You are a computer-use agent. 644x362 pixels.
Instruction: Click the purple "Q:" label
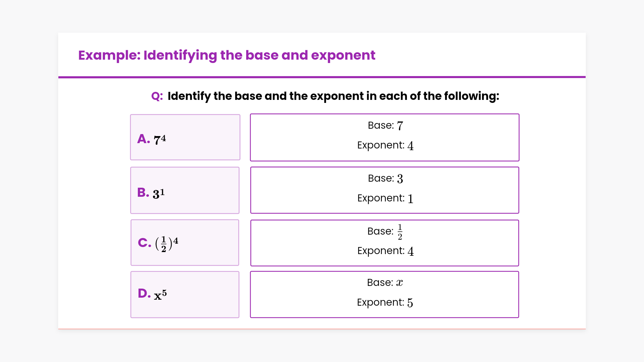(x=157, y=96)
